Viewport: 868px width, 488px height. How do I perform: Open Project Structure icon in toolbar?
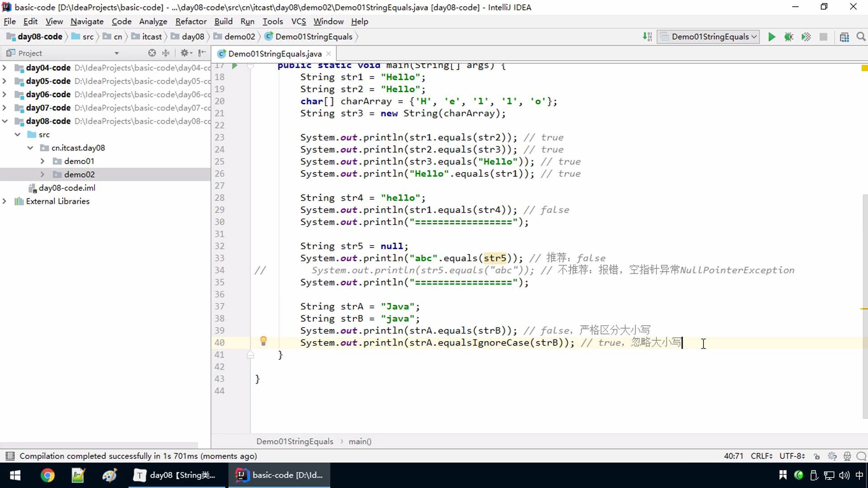click(x=844, y=37)
